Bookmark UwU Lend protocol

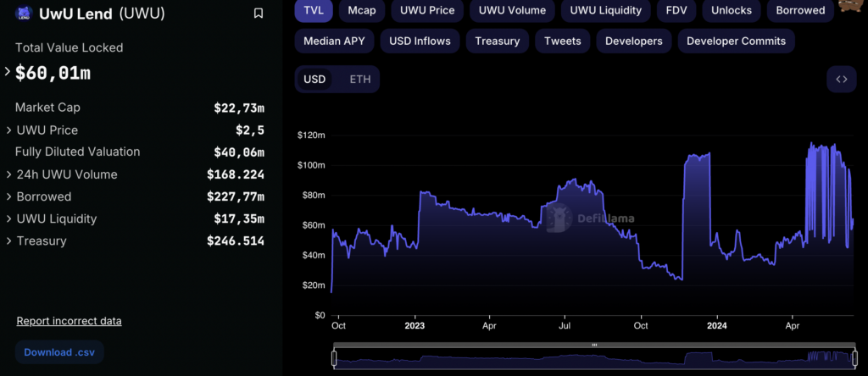[259, 14]
